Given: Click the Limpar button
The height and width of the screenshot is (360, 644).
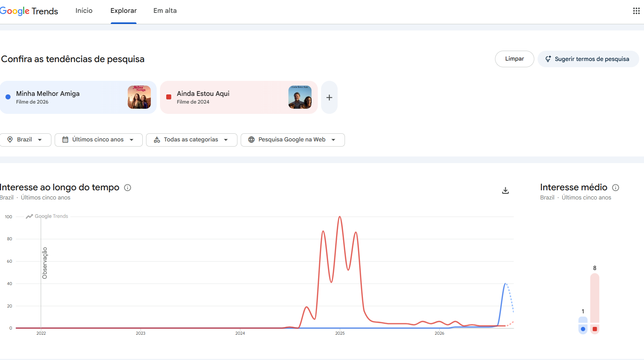Looking at the screenshot, I should 514,59.
